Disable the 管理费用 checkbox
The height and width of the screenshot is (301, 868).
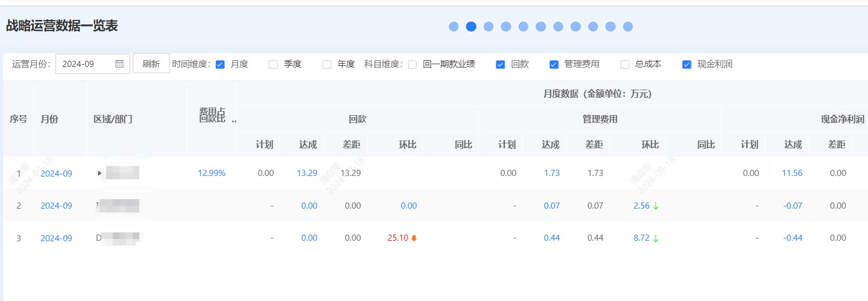553,65
